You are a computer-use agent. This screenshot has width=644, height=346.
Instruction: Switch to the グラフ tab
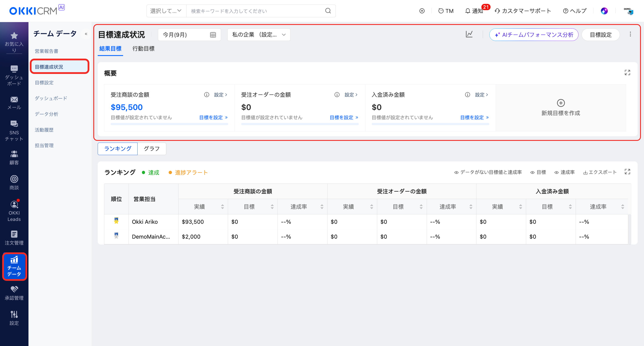tap(152, 149)
